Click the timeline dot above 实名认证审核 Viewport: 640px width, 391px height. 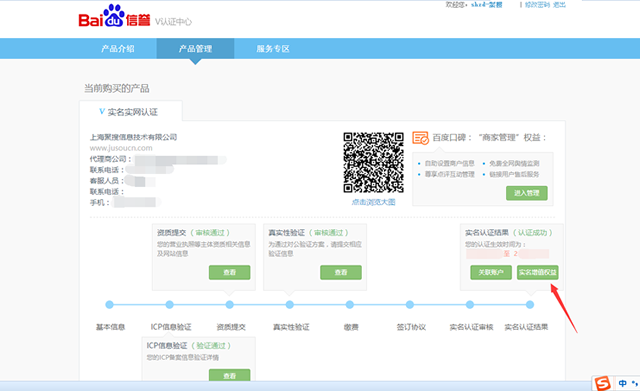(x=470, y=304)
